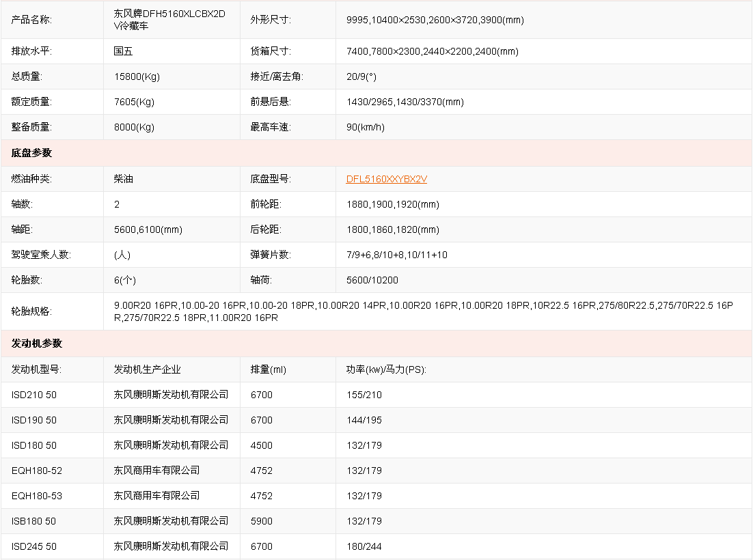
Task: Select the top speed value 90(km/h)
Action: coord(366,127)
